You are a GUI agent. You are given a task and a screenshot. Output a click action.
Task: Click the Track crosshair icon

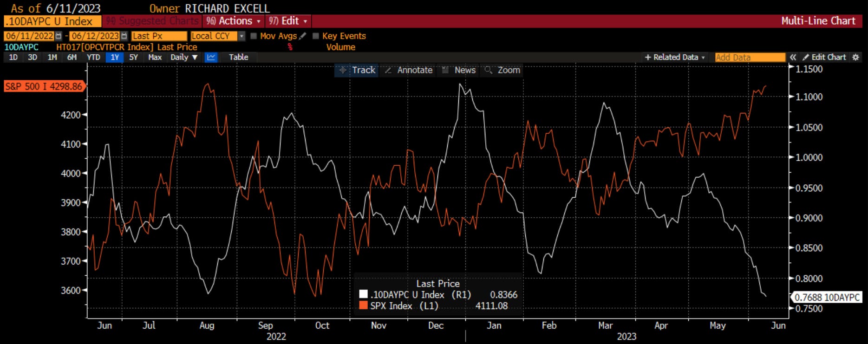click(x=343, y=70)
